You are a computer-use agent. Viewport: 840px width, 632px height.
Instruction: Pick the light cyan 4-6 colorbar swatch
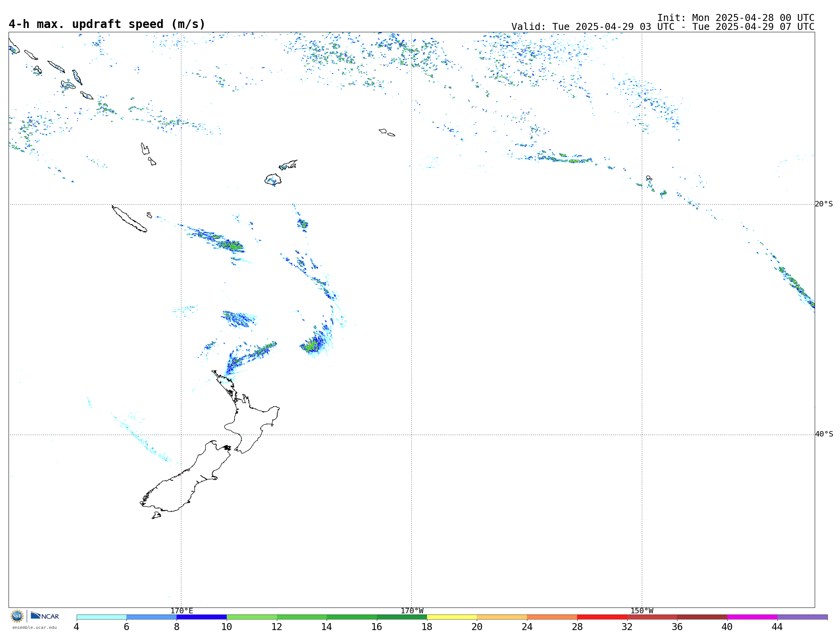(x=101, y=617)
